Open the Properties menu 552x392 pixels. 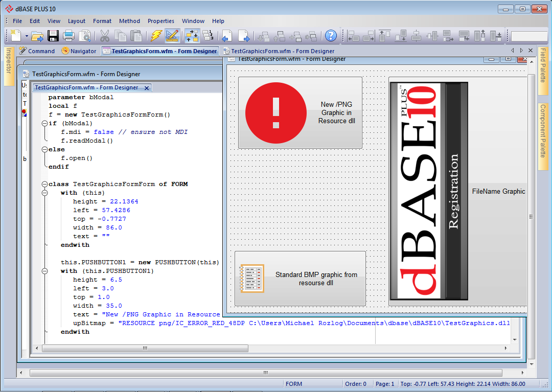161,21
